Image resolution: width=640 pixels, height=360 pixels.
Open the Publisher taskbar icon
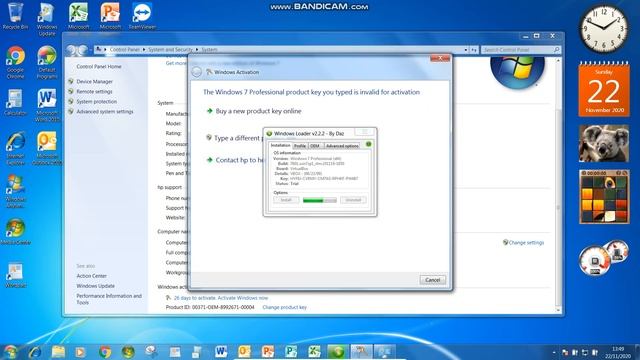[291, 352]
